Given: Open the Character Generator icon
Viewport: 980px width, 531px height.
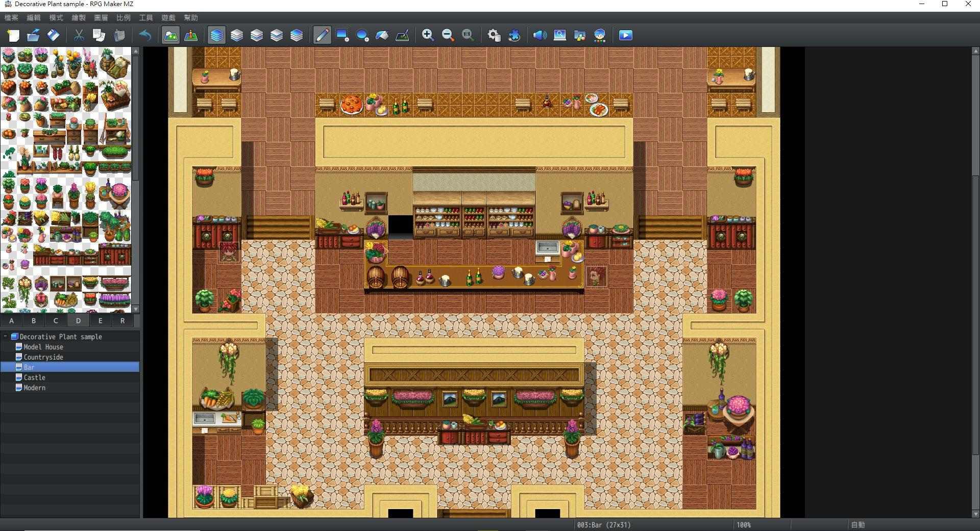Looking at the screenshot, I should [x=600, y=35].
